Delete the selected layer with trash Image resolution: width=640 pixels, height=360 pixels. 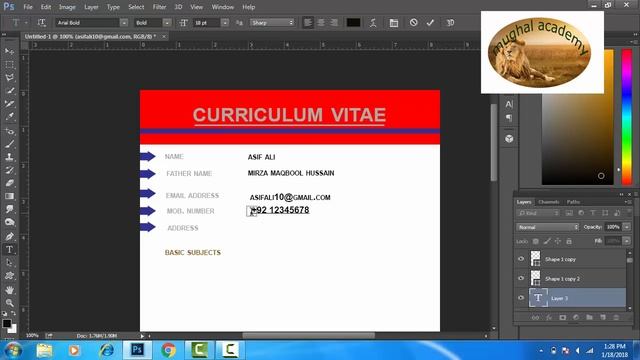pos(616,317)
